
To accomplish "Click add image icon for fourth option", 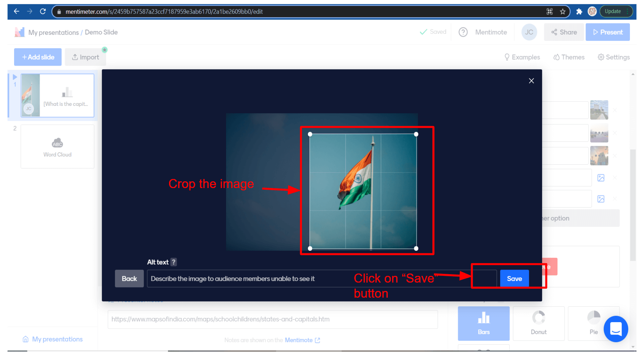I will point(601,178).
